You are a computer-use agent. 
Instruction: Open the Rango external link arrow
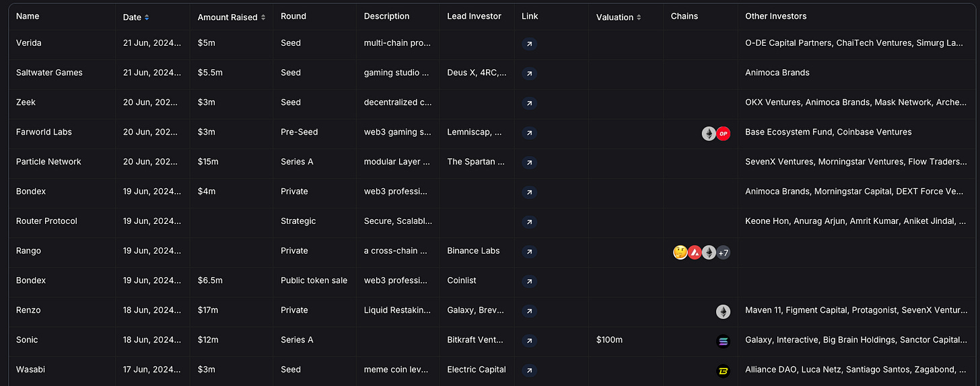[x=530, y=252]
